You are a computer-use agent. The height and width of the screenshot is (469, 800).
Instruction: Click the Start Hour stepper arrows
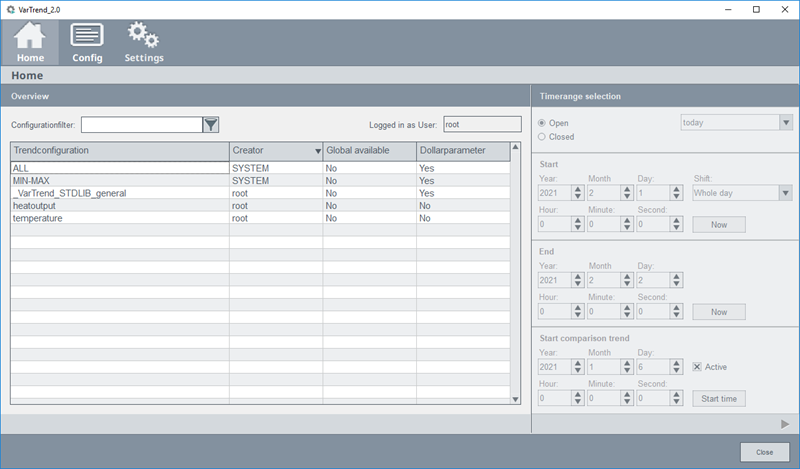point(578,224)
